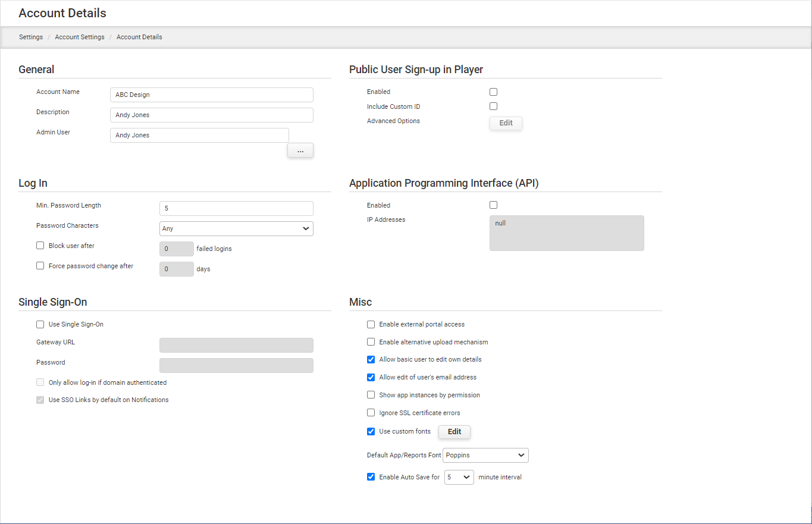Go to Settings breadcrumb

coord(31,37)
